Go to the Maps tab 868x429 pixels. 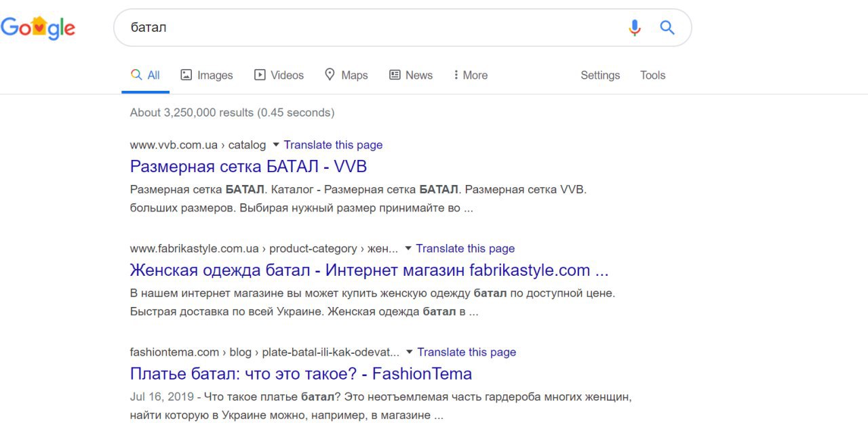click(346, 75)
